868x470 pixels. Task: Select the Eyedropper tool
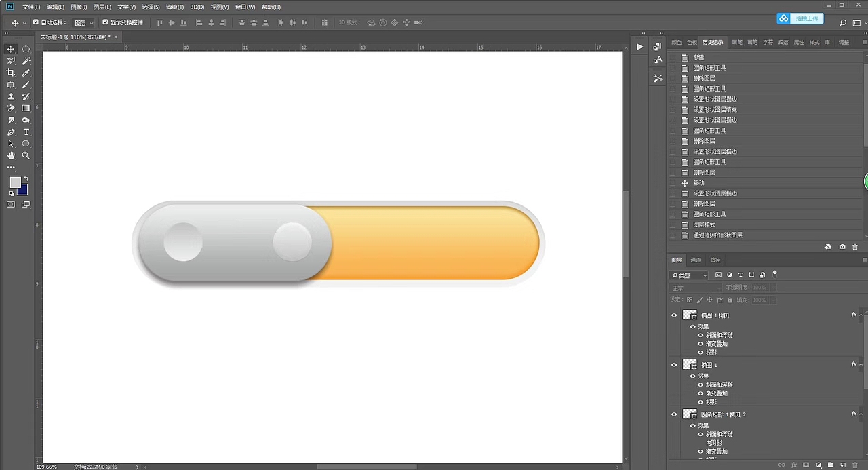pos(26,73)
